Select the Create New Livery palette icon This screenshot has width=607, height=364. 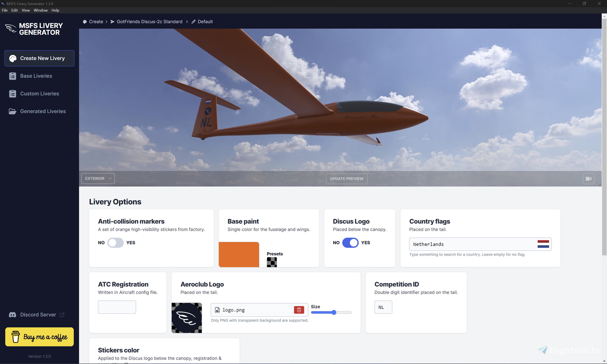[13, 58]
